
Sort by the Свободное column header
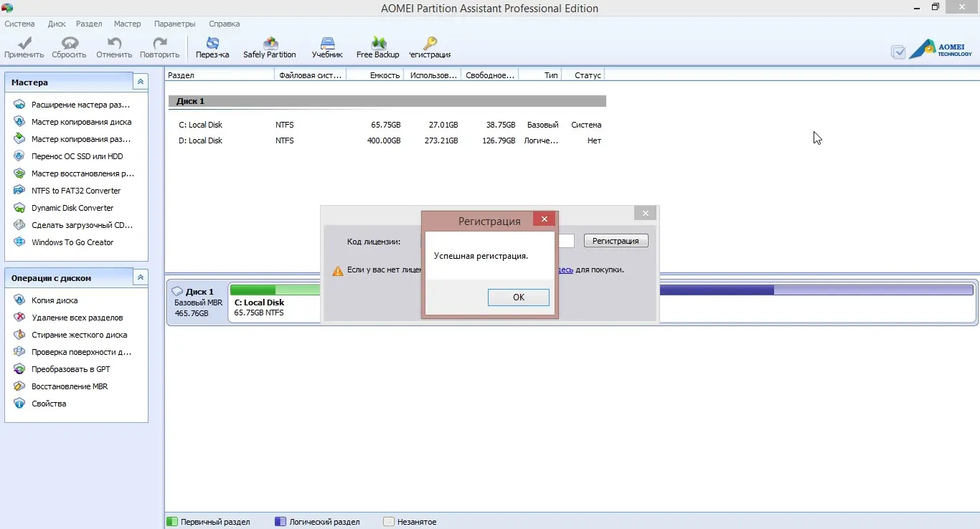click(489, 75)
